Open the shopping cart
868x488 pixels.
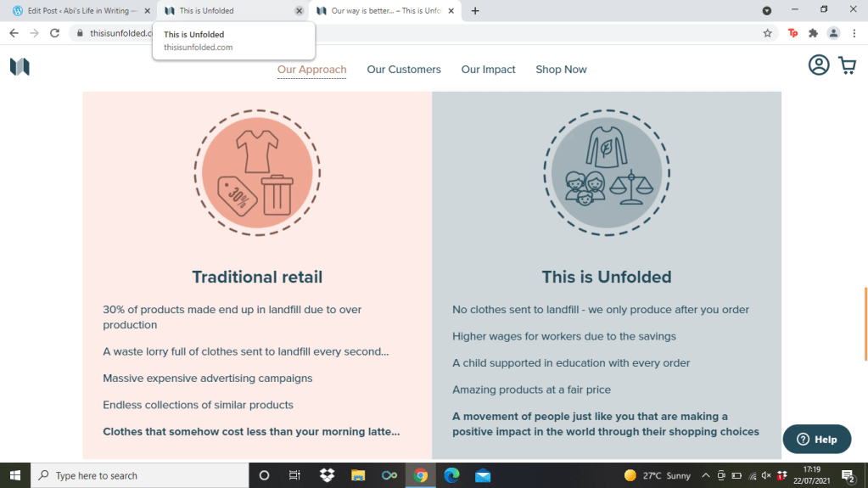click(847, 65)
